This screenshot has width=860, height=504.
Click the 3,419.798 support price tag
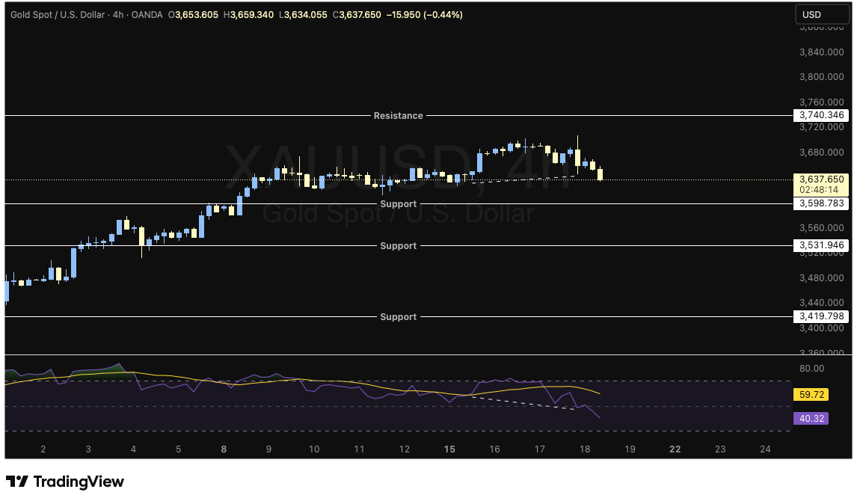click(821, 316)
